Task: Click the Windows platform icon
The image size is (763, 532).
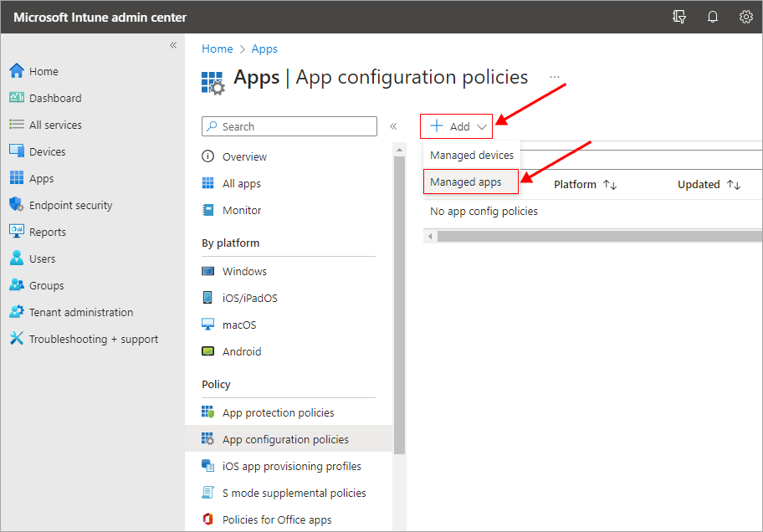Action: [x=207, y=271]
